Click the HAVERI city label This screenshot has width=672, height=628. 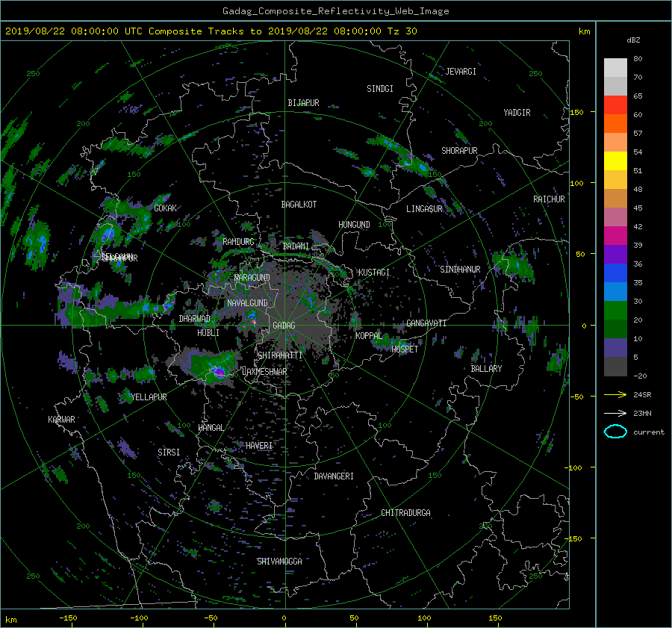[x=259, y=446]
